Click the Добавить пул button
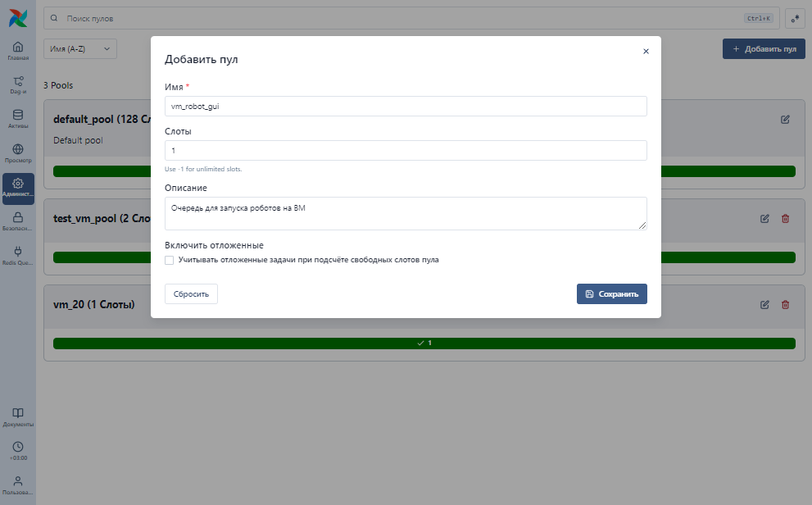 (x=764, y=48)
